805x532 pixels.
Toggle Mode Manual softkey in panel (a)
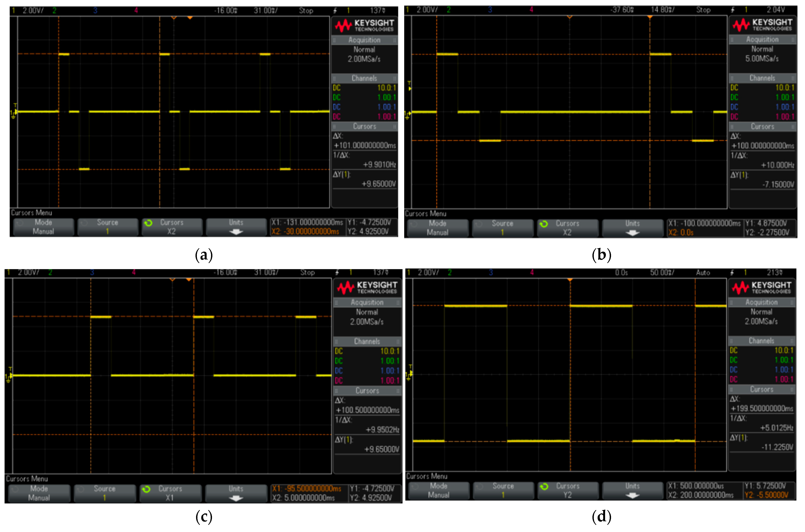coord(44,227)
